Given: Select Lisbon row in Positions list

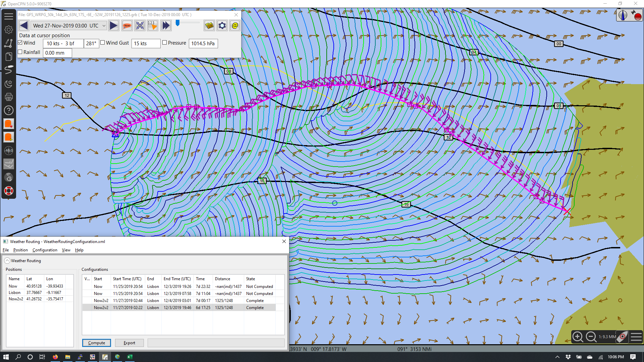Looking at the screenshot, I should point(40,293).
